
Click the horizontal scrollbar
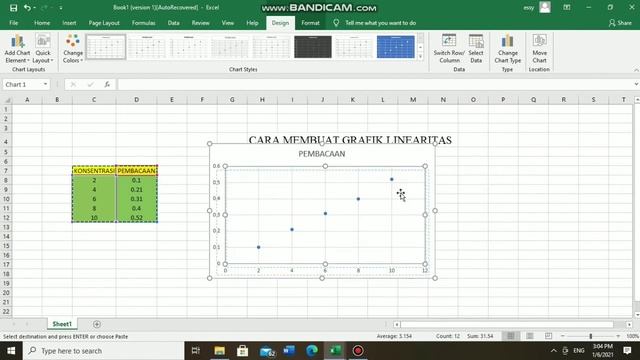tap(507, 324)
